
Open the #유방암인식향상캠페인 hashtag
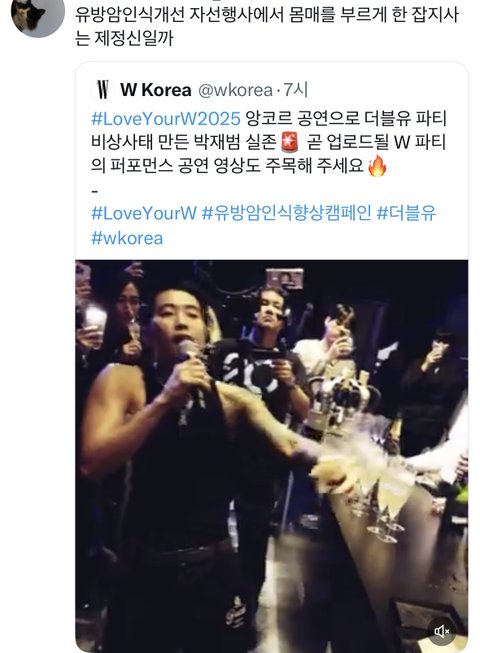tap(286, 213)
